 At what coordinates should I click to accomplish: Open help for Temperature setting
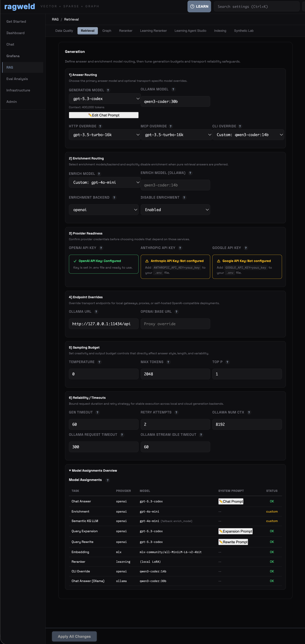pos(99,362)
